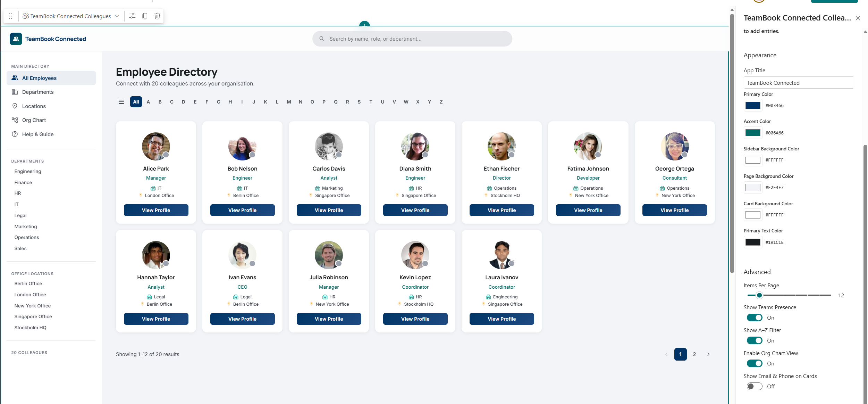This screenshot has height=404, width=868.
Task: Click the previous page chevron
Action: (x=666, y=354)
